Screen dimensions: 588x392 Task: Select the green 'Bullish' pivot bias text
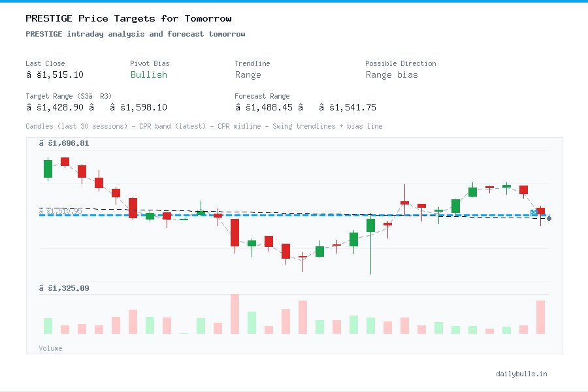pyautogui.click(x=149, y=75)
